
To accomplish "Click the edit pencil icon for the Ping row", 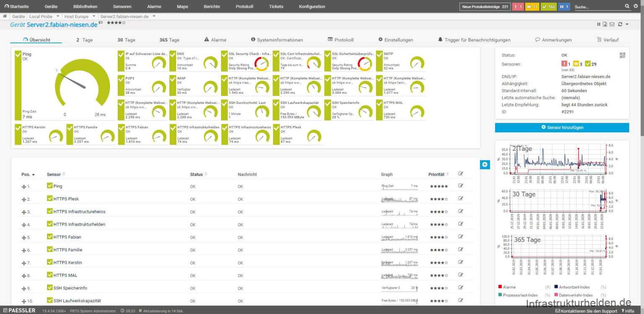I will click(x=460, y=185).
